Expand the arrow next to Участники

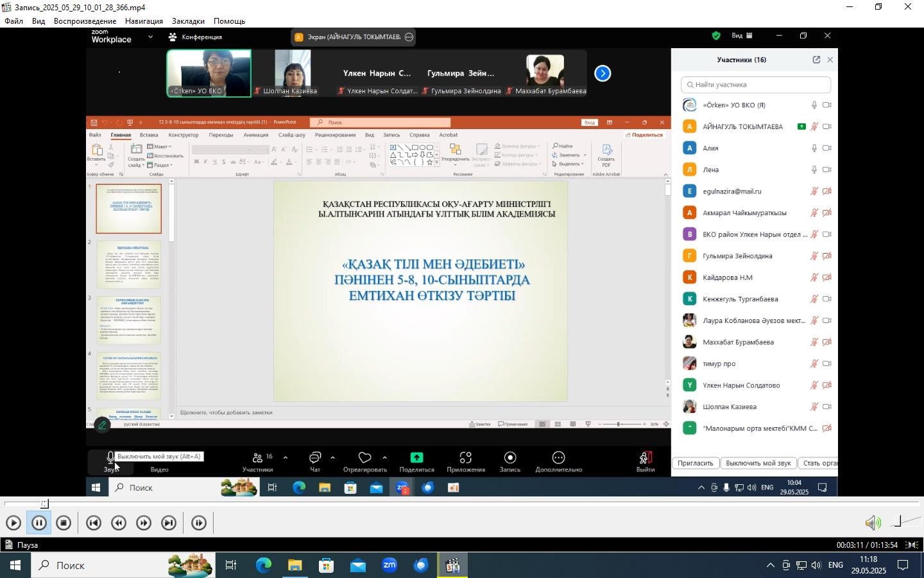(285, 458)
